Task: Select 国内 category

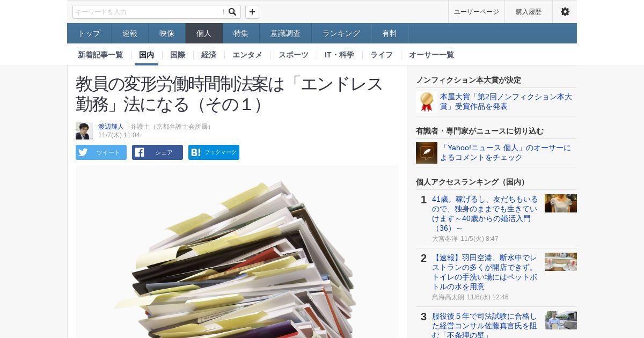Action: [x=147, y=55]
